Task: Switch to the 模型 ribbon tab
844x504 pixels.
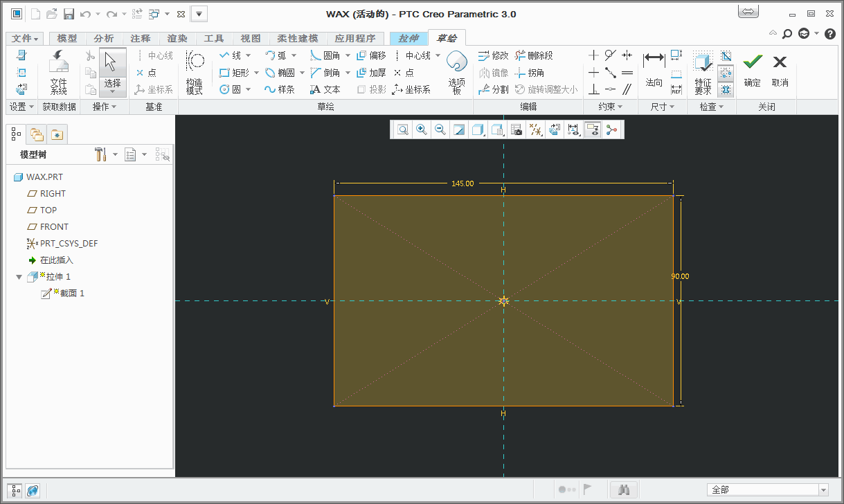Action: (x=66, y=39)
